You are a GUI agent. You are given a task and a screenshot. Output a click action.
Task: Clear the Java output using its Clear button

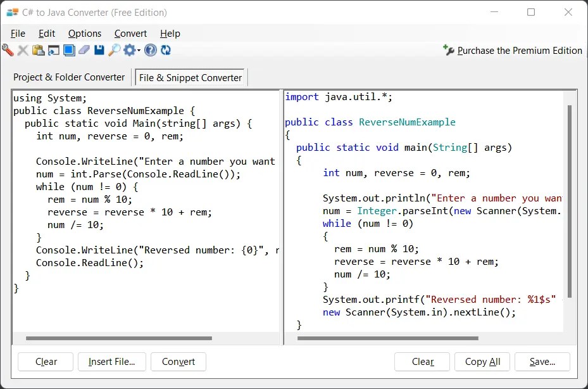422,362
